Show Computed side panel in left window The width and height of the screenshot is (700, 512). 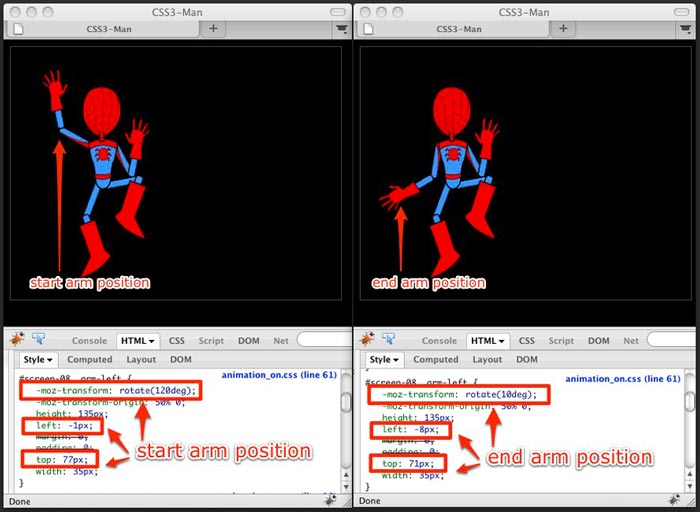(x=90, y=359)
